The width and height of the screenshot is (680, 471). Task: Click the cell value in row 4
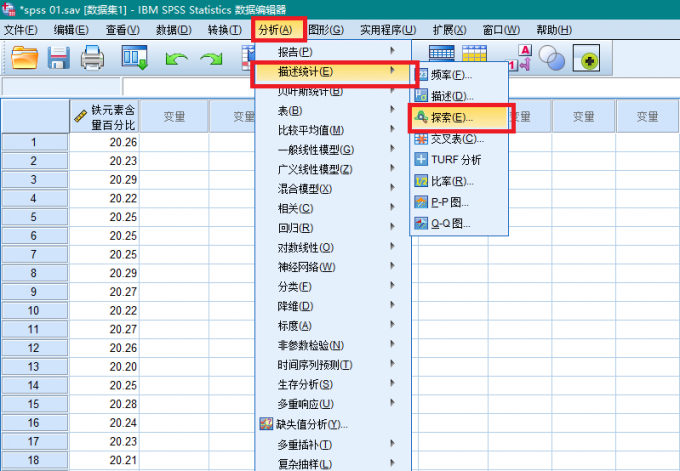click(x=104, y=198)
